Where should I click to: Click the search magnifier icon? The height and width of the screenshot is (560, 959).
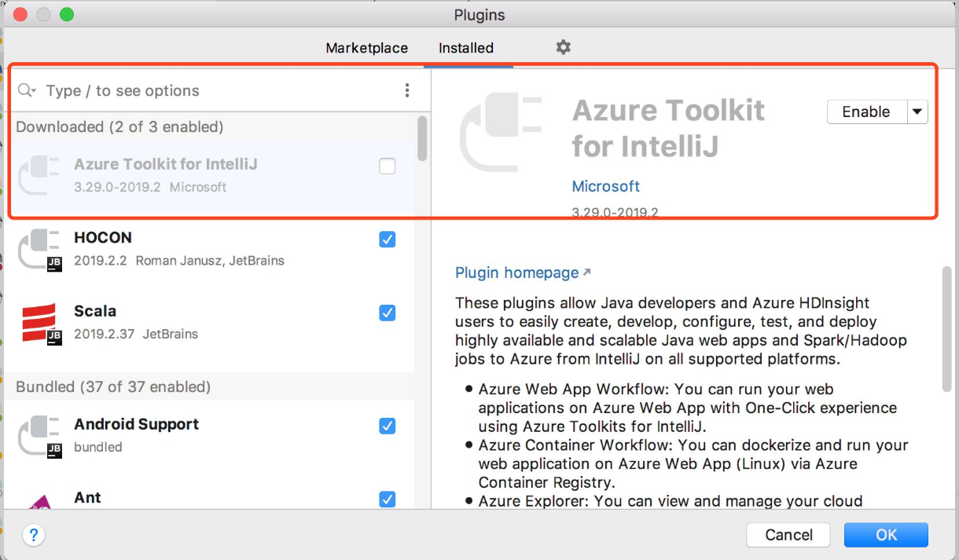coord(25,90)
